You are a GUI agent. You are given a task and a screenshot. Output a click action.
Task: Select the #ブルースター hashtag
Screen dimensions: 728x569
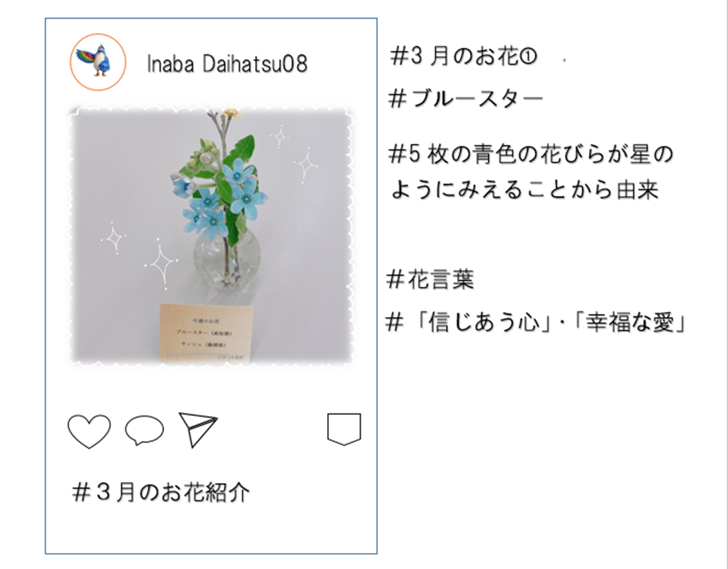click(466, 99)
